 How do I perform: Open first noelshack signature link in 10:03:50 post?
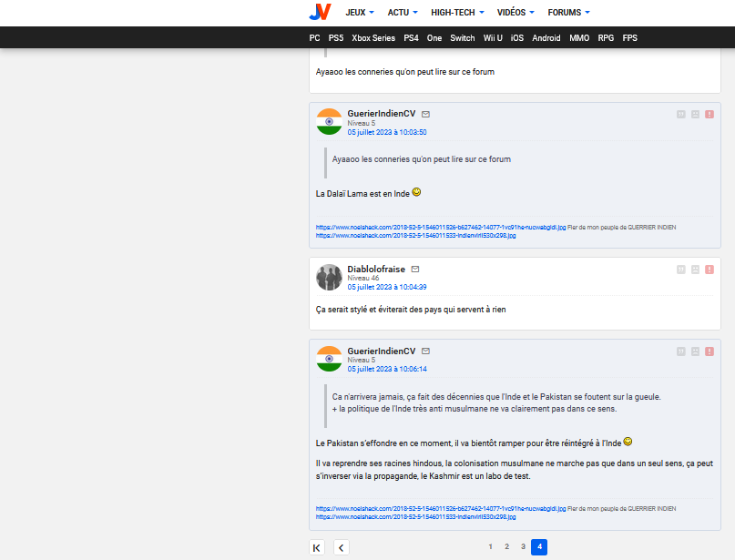[441, 228]
